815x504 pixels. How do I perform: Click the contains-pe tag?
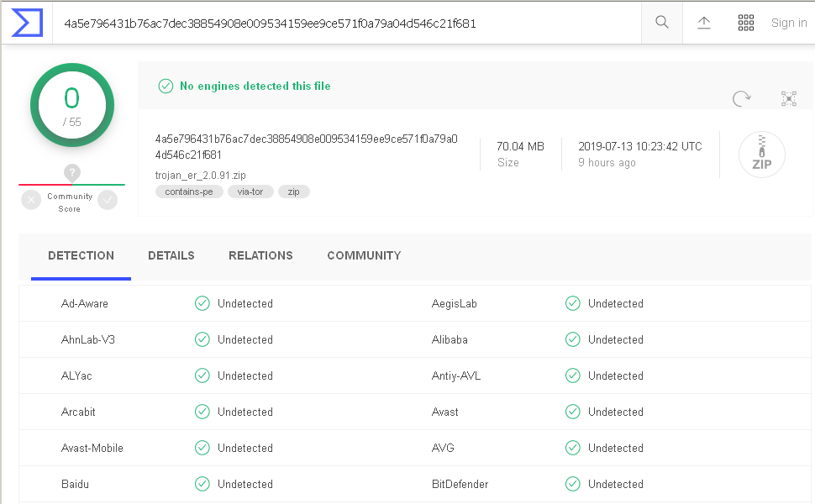189,192
